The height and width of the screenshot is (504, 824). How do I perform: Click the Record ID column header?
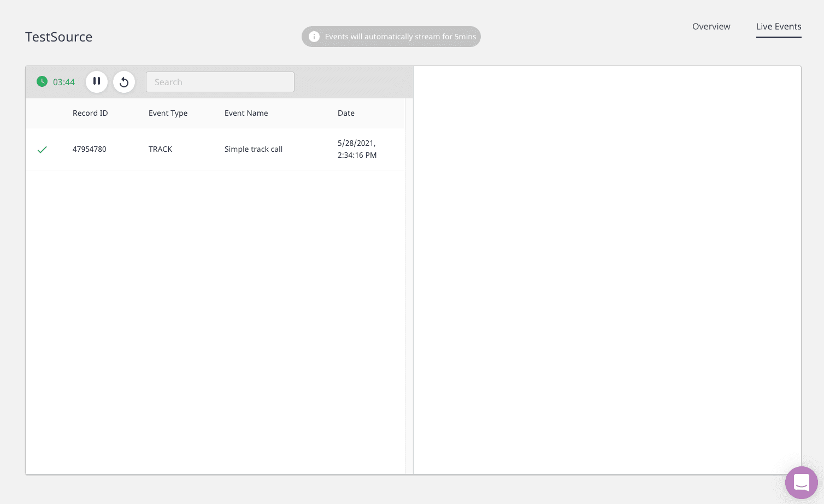(90, 113)
